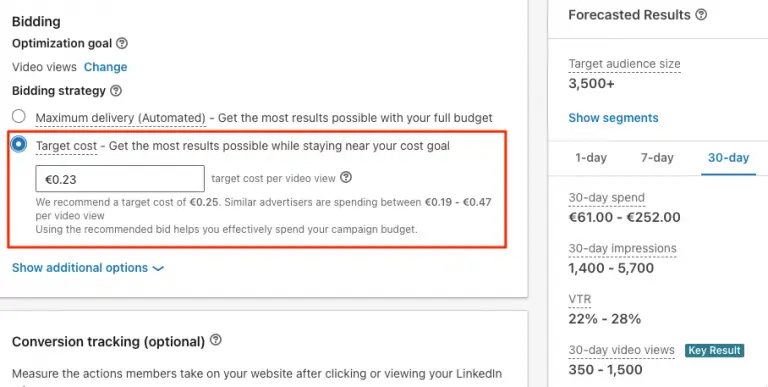Select the Target cost radio button
The height and width of the screenshot is (387, 768).
tap(19, 145)
